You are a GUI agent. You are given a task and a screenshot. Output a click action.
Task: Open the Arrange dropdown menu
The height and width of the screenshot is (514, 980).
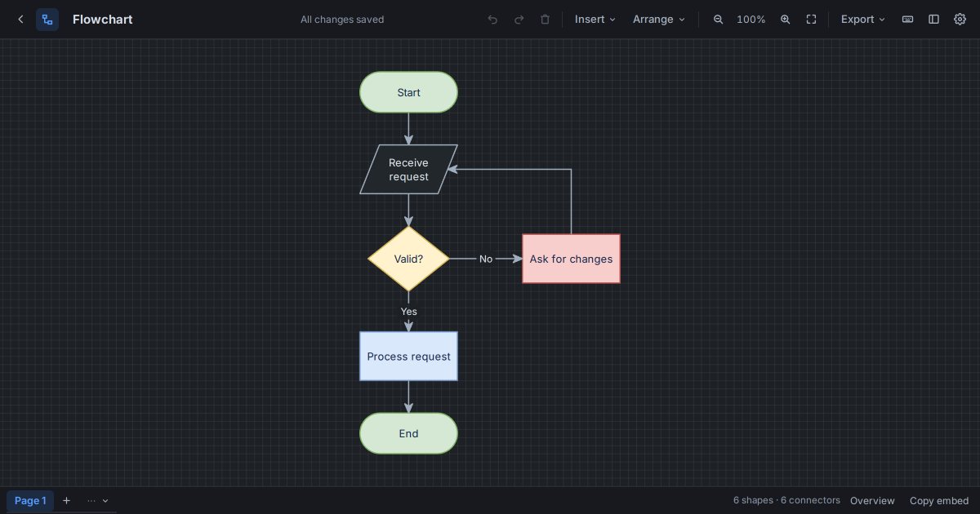tap(659, 20)
